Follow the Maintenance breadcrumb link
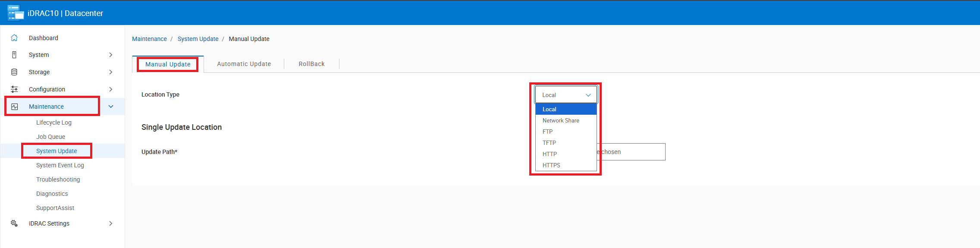Image resolution: width=980 pixels, height=248 pixels. point(149,39)
